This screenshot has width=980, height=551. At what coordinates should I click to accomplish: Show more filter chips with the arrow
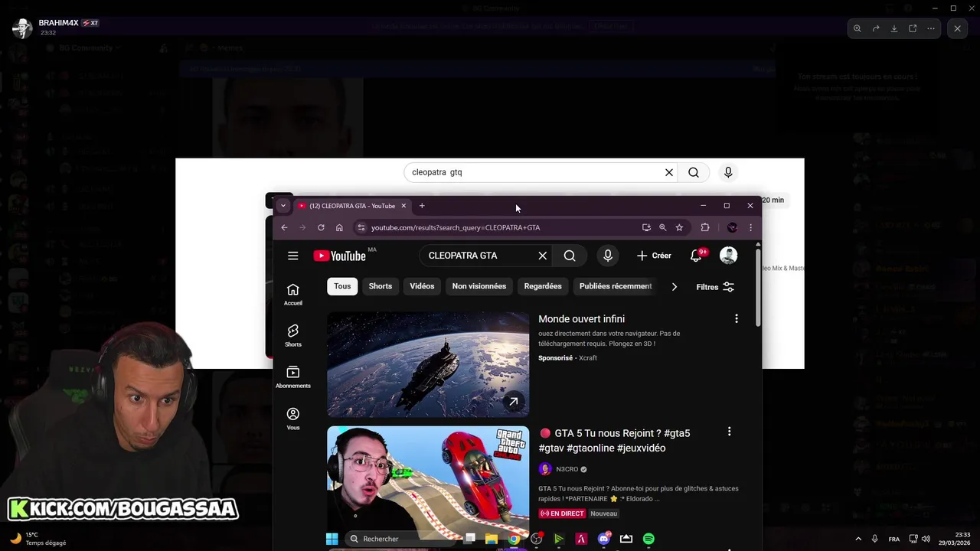(674, 286)
